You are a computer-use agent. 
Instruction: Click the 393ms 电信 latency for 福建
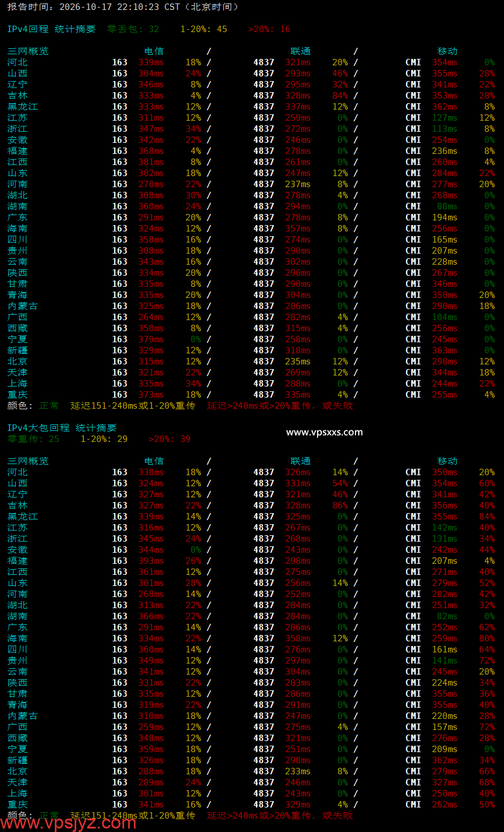(x=151, y=561)
